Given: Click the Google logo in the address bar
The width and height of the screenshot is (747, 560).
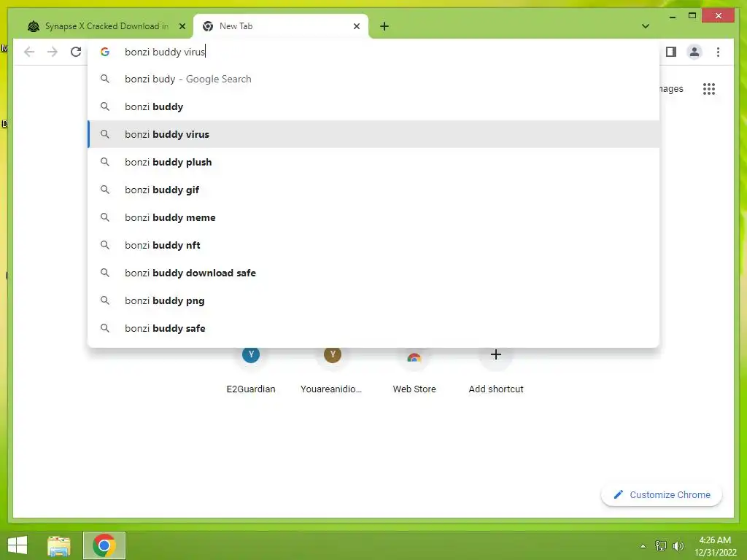Looking at the screenshot, I should 105,52.
